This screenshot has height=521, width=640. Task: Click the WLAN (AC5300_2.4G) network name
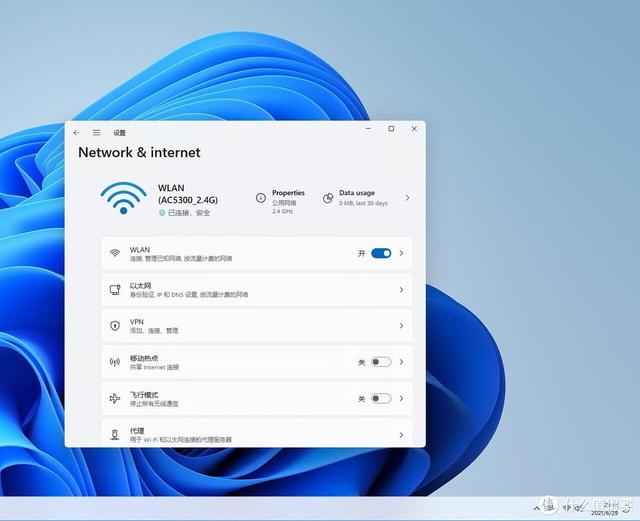tap(188, 194)
